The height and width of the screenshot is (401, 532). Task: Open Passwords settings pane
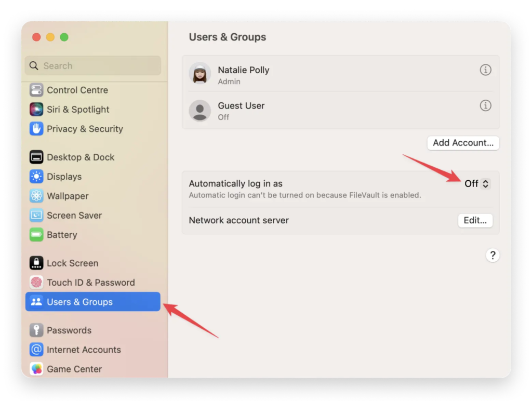point(92,330)
